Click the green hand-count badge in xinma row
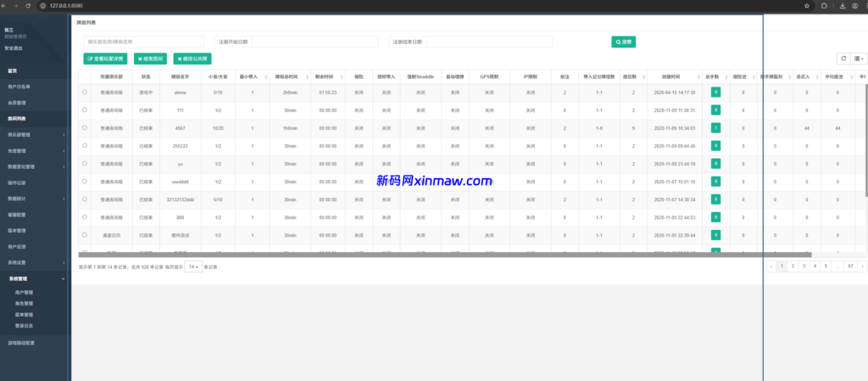 [715, 92]
